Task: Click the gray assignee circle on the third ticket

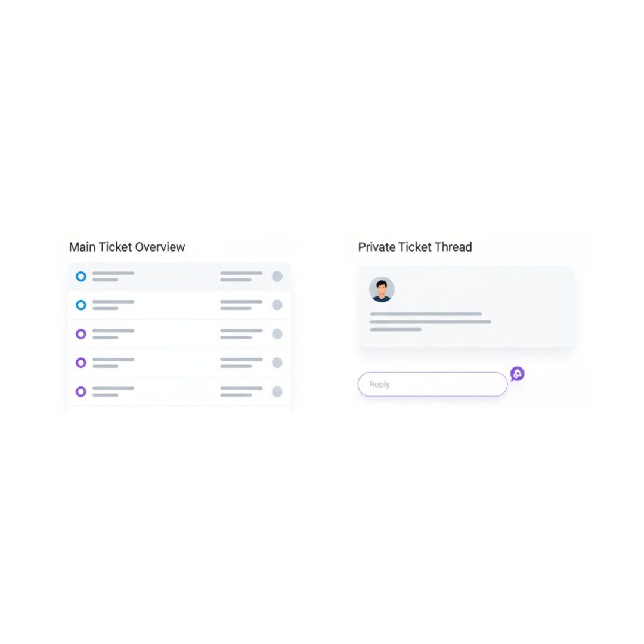Action: [x=277, y=333]
